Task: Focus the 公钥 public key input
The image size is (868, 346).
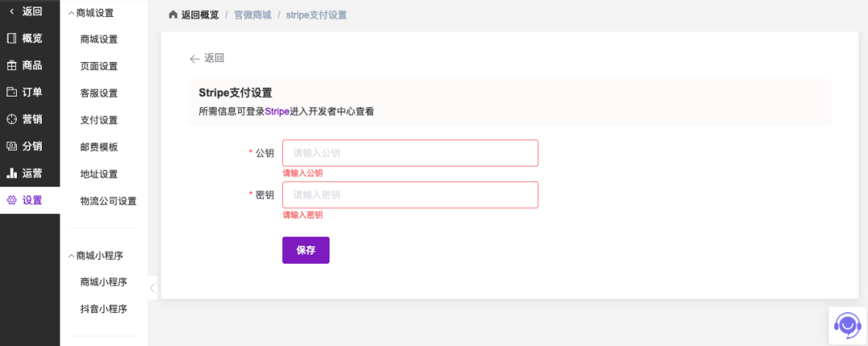Action: (x=410, y=153)
